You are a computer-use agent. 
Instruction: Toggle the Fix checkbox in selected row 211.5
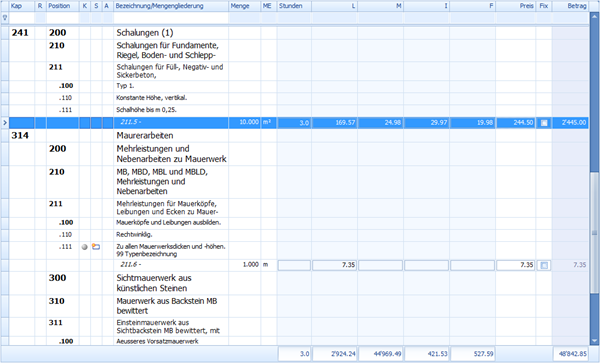pyautogui.click(x=544, y=123)
